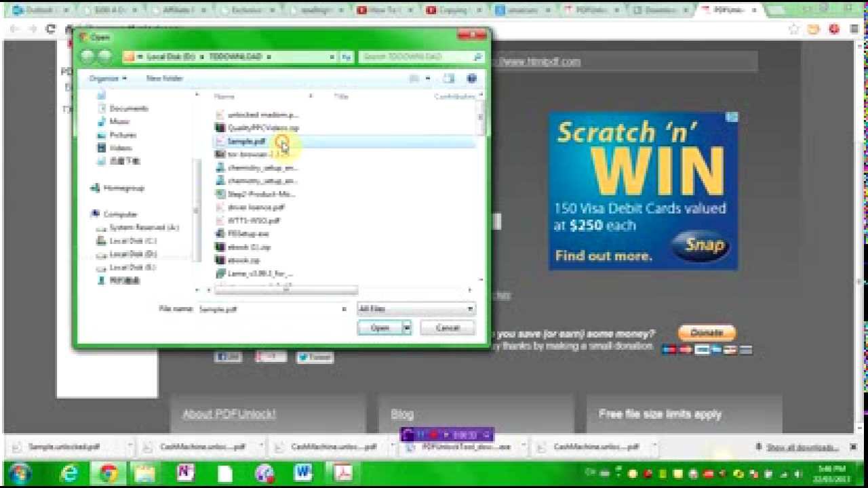Select the unlocked PDF file above QualityPPCVideos.zip
This screenshot has width=868, height=488.
(x=262, y=115)
